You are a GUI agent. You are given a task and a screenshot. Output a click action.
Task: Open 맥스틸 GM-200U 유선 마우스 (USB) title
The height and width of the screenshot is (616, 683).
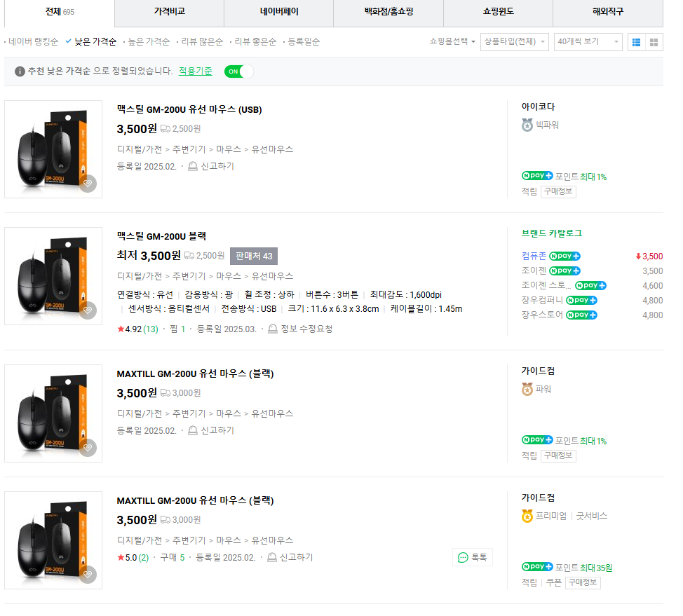[189, 110]
